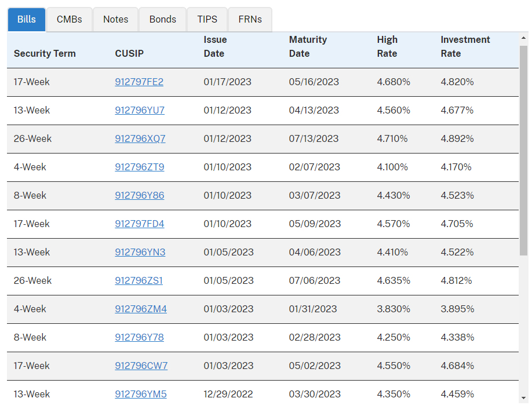Open the TIPS tab
The width and height of the screenshot is (532, 409).
pos(207,19)
